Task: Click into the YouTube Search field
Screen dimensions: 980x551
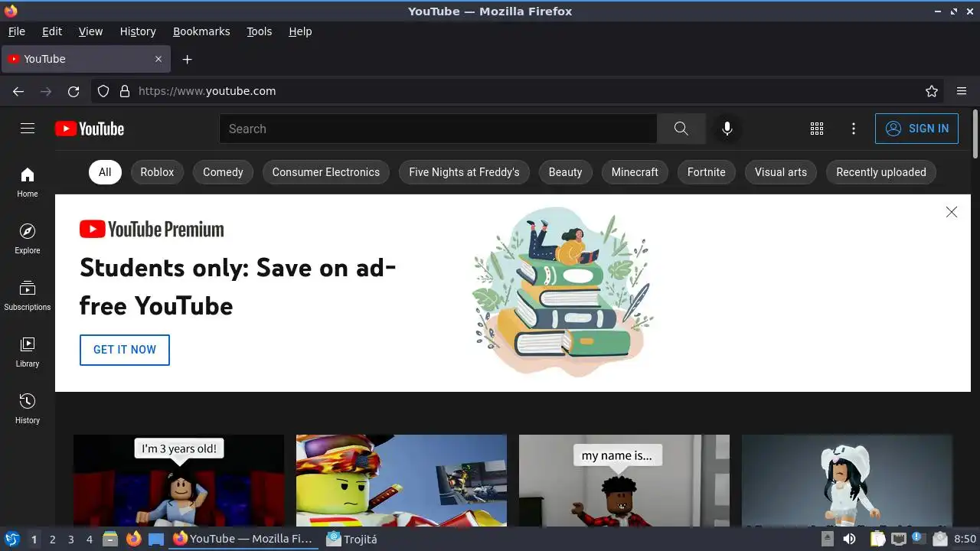Action: [438, 129]
